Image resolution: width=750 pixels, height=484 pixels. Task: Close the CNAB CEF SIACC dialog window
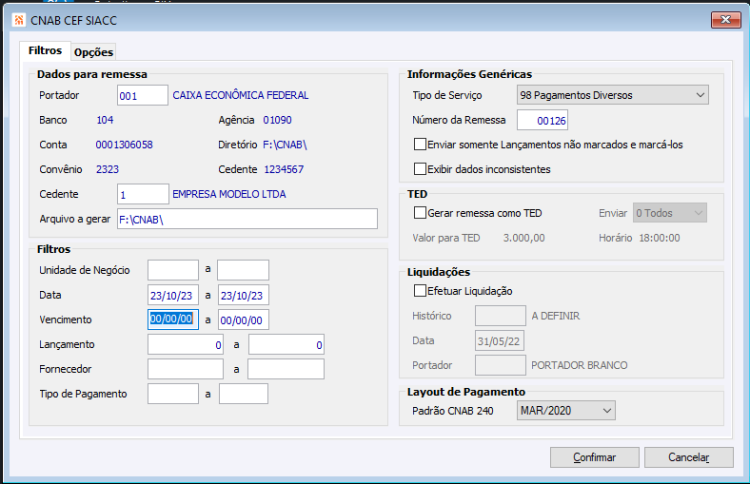click(726, 20)
